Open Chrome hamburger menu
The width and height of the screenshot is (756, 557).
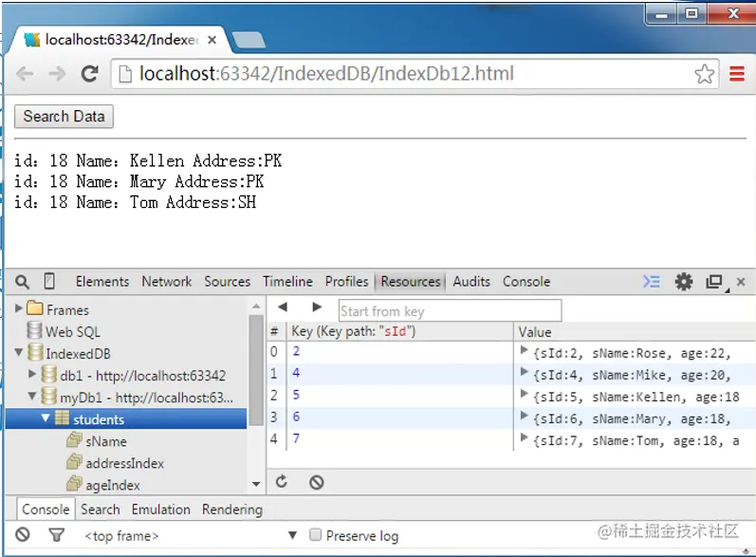point(737,74)
